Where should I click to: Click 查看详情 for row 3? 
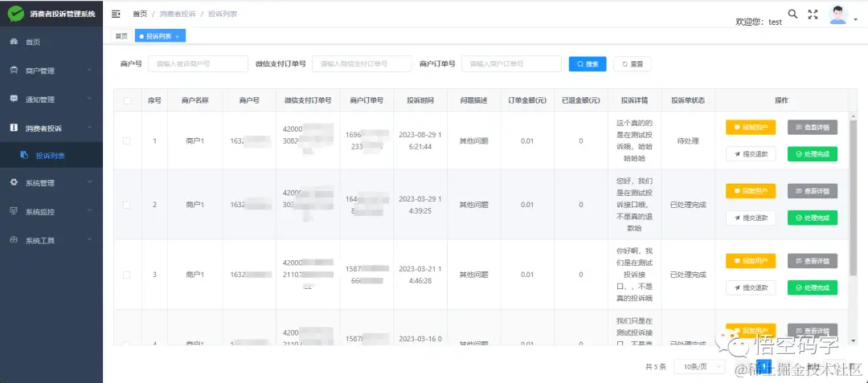coord(812,261)
